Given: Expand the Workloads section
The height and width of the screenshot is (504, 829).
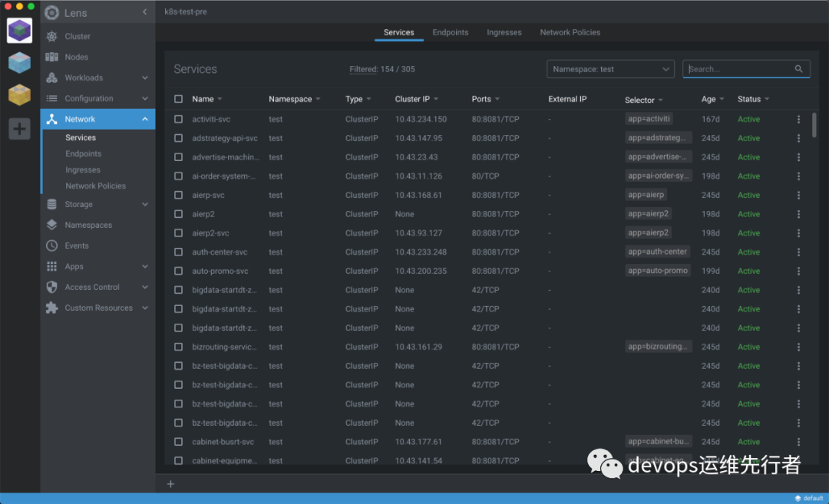Looking at the screenshot, I should [144, 77].
